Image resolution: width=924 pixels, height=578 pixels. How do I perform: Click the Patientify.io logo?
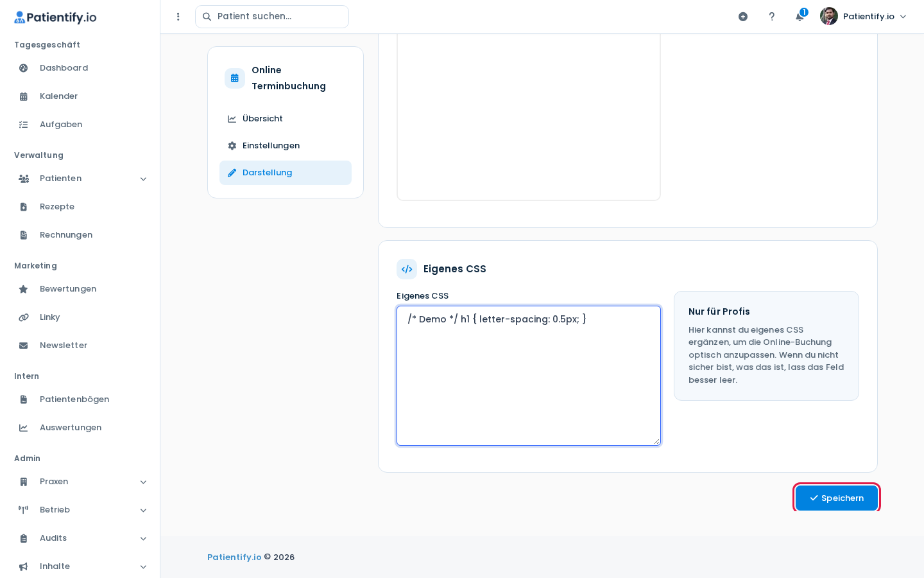(55, 17)
